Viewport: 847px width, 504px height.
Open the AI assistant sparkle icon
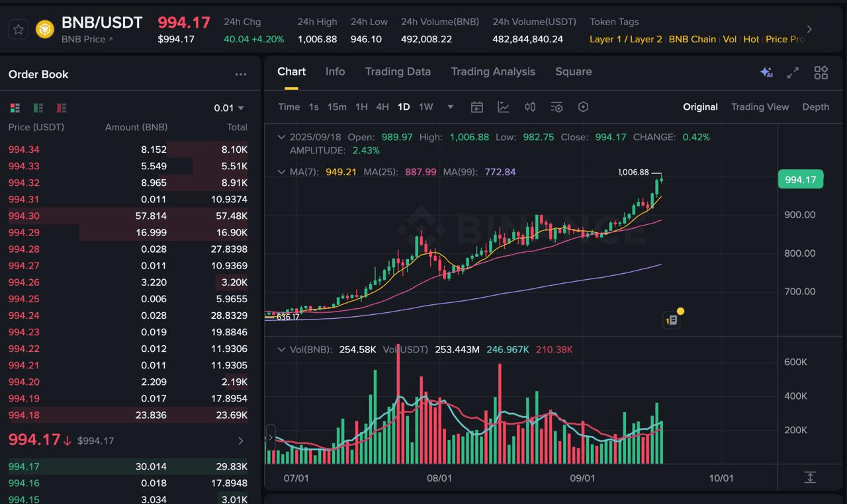[x=766, y=73]
